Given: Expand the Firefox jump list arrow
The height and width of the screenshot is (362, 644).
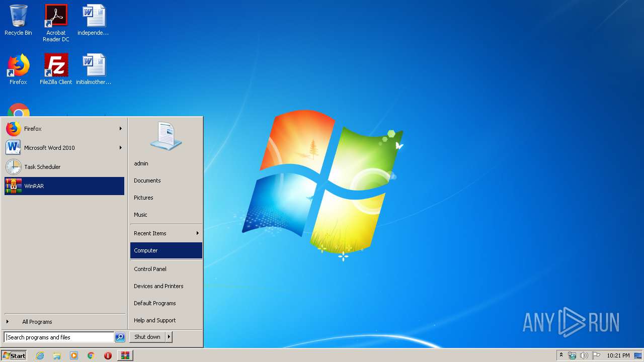Looking at the screenshot, I should (x=121, y=129).
